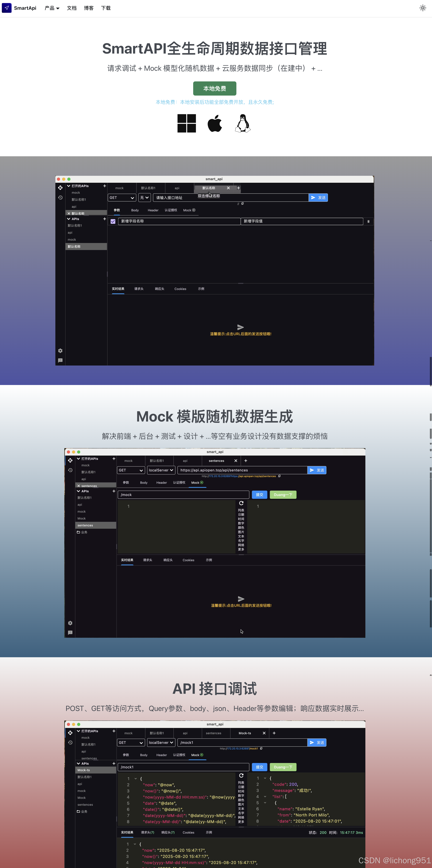This screenshot has width=432, height=868.
Task: Click the 新增字段值 input field
Action: [x=302, y=221]
